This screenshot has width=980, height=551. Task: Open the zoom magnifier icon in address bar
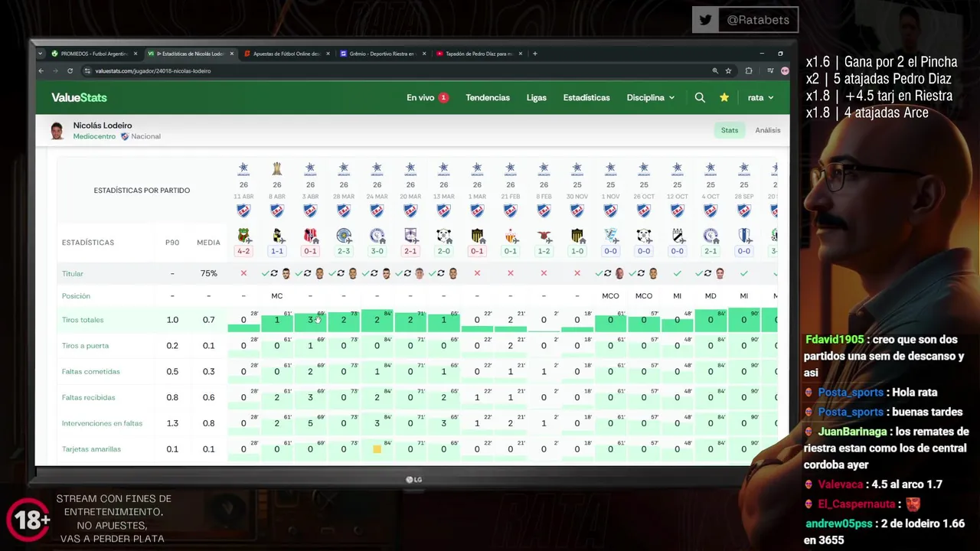(715, 70)
